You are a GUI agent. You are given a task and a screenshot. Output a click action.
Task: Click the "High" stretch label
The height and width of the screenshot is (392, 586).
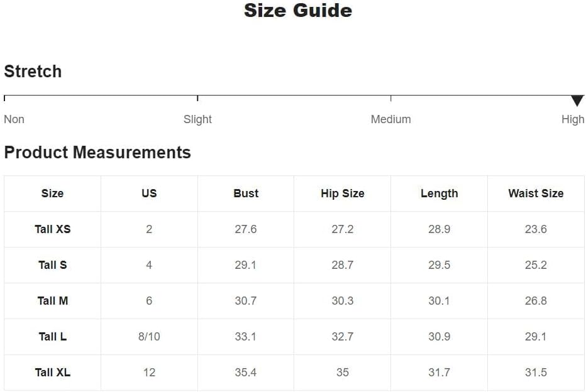[x=573, y=119]
